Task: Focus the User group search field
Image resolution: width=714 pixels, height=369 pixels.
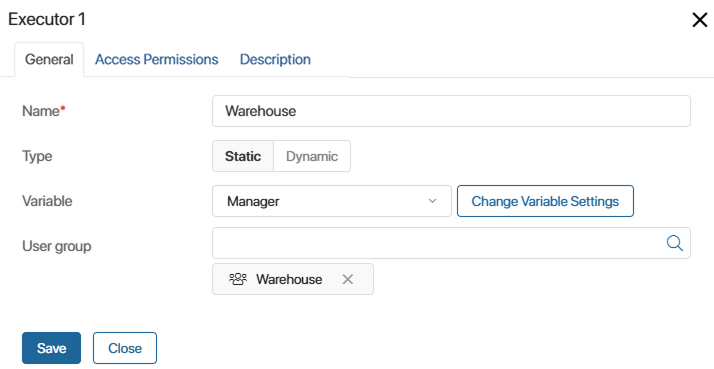Action: 451,243
